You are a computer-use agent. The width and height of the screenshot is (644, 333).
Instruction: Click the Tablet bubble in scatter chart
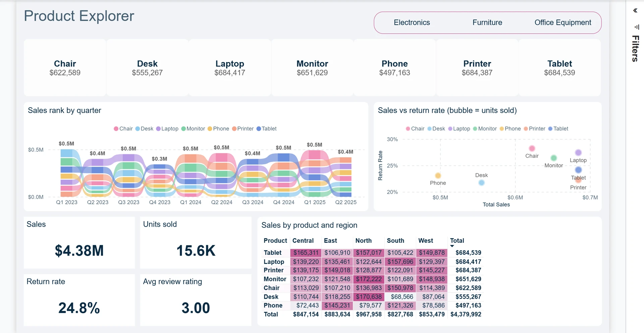[x=578, y=170]
